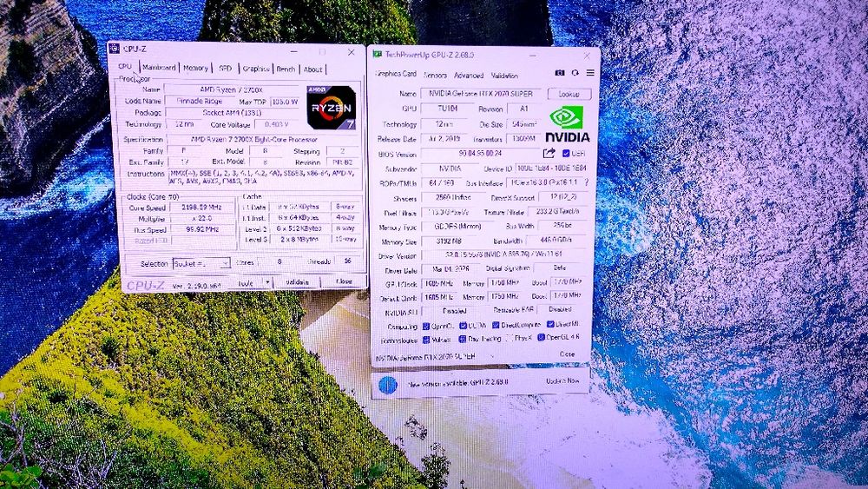This screenshot has width=868, height=489.
Task: Click the Close button in GPU-Z
Action: (x=567, y=354)
